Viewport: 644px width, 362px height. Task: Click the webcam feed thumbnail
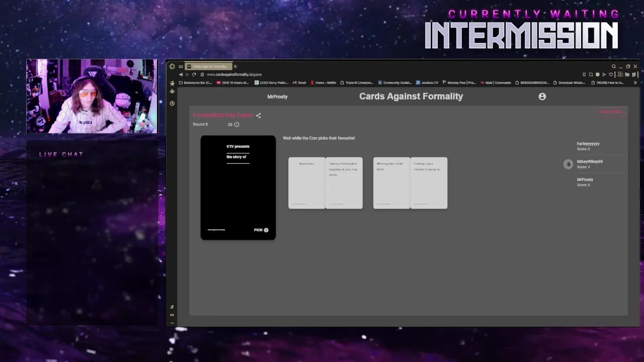tap(92, 96)
